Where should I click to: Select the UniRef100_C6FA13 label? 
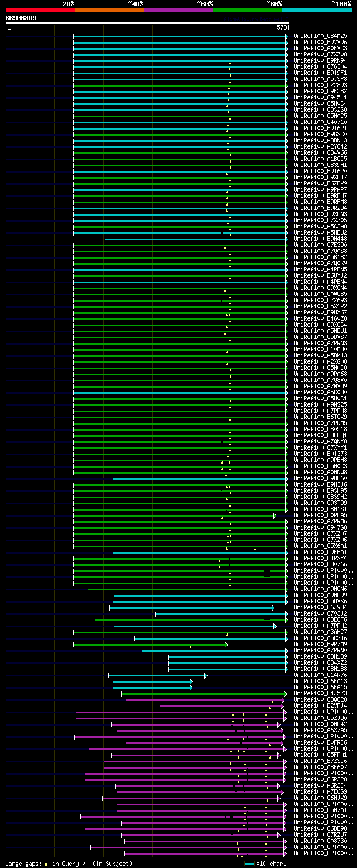tap(320, 681)
